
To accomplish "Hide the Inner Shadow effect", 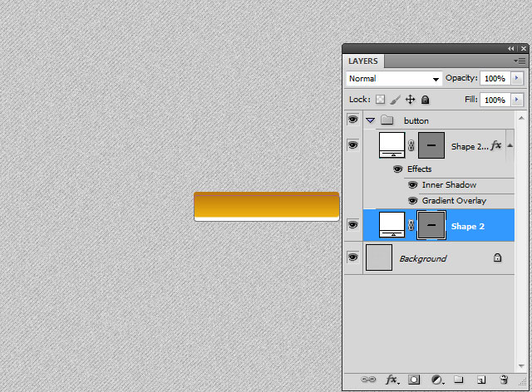I will (x=412, y=185).
